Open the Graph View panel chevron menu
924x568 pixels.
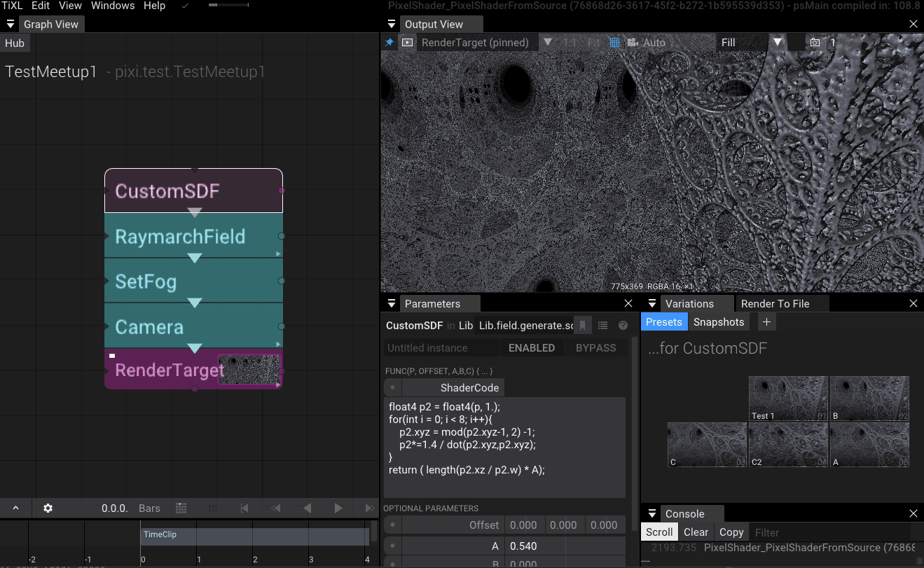coord(10,23)
